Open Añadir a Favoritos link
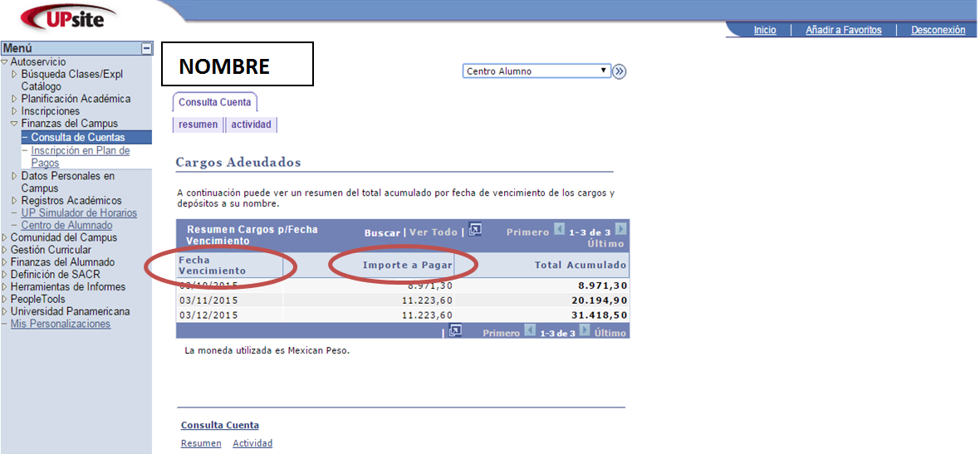This screenshot has width=980, height=454. (843, 30)
